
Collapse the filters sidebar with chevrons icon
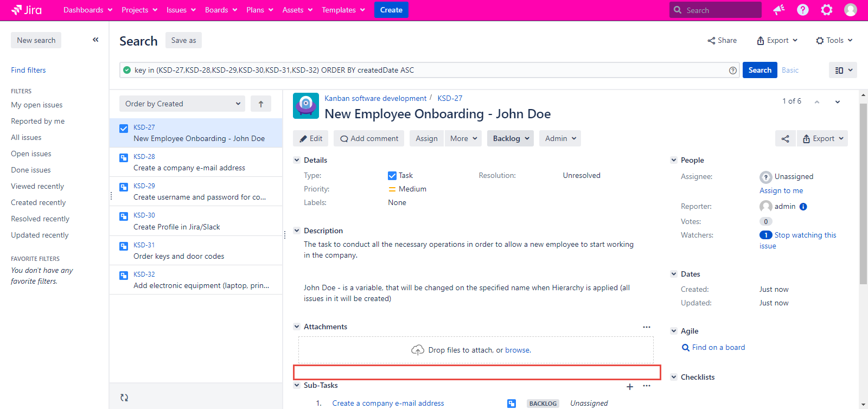pos(95,40)
